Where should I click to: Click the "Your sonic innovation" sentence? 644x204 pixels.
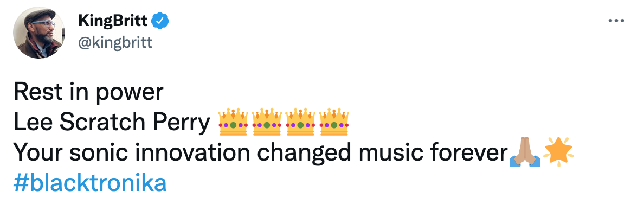point(261,153)
